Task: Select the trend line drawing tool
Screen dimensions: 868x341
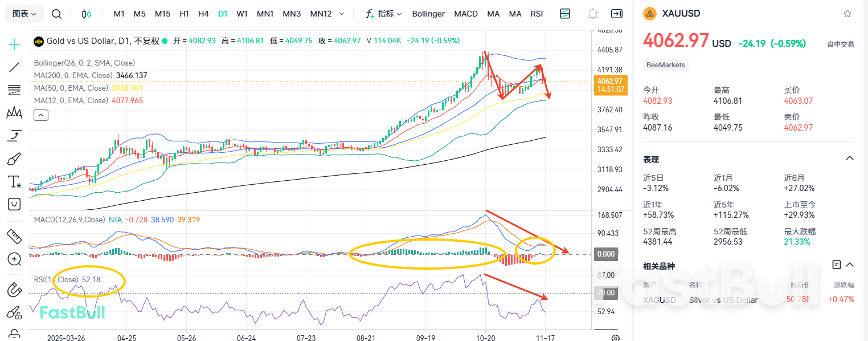Action: coord(14,67)
